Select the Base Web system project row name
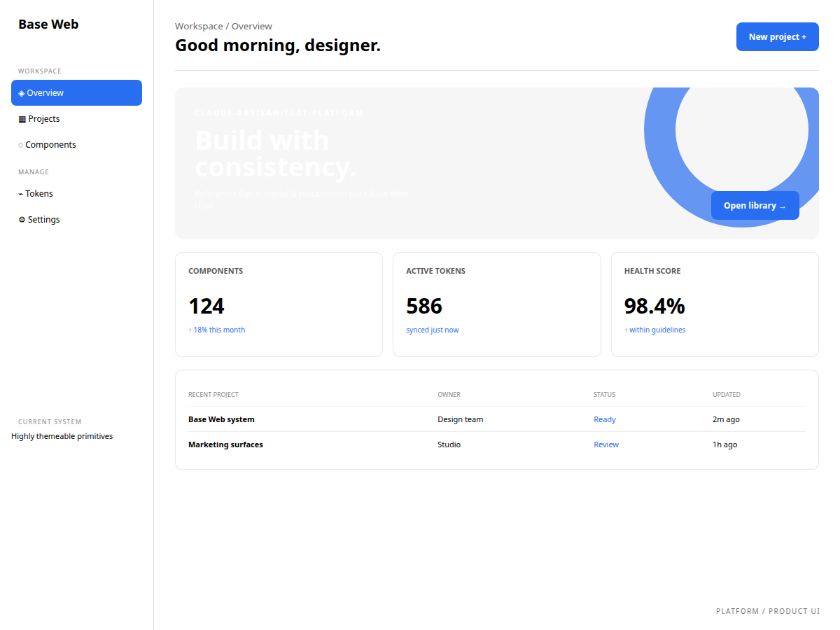The image size is (840, 630). point(221,419)
